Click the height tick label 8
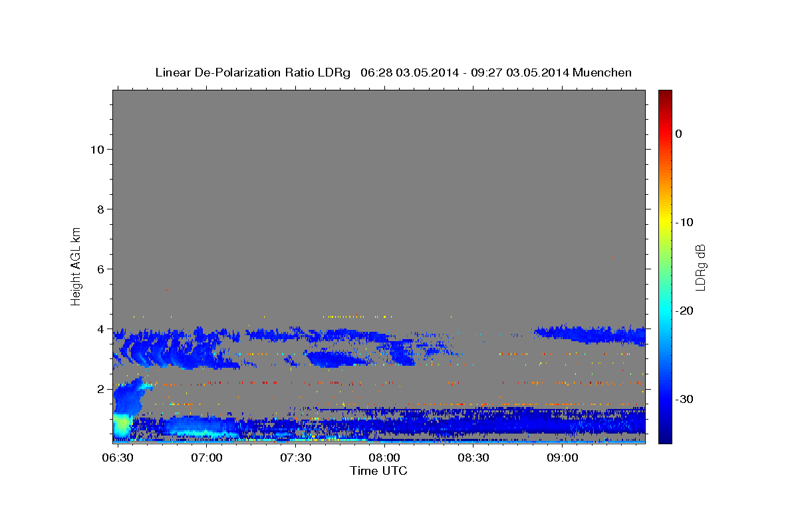 coord(101,209)
